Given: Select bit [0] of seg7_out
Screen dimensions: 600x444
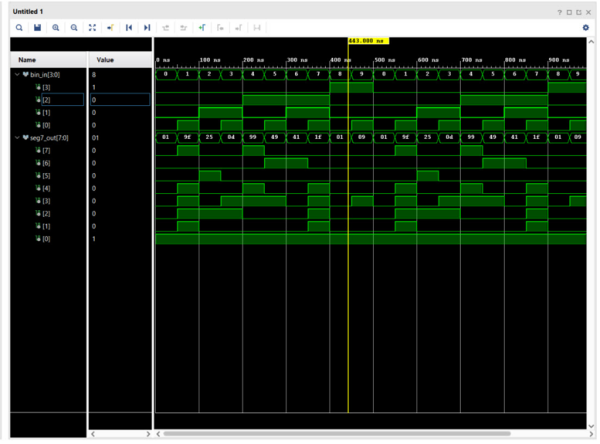Looking at the screenshot, I should tap(46, 239).
